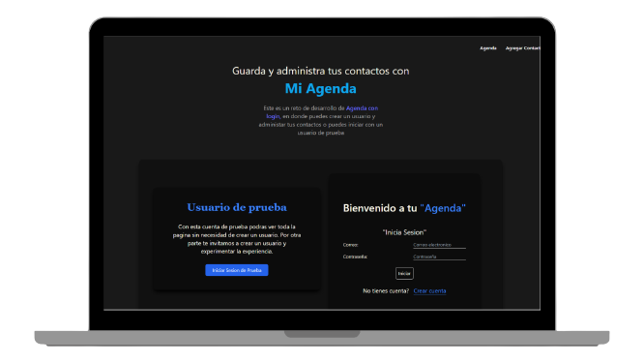Click the laptop trackpad notch below the screen
The width and height of the screenshot is (644, 363).
[322, 334]
